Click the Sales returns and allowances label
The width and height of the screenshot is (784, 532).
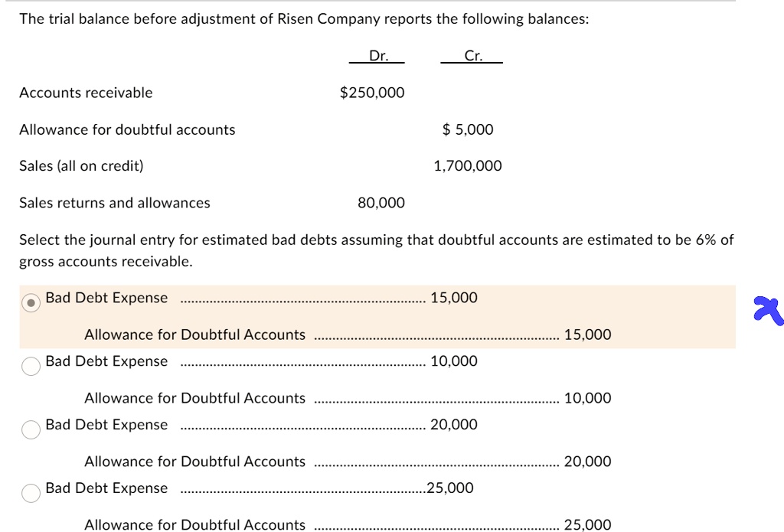[115, 203]
